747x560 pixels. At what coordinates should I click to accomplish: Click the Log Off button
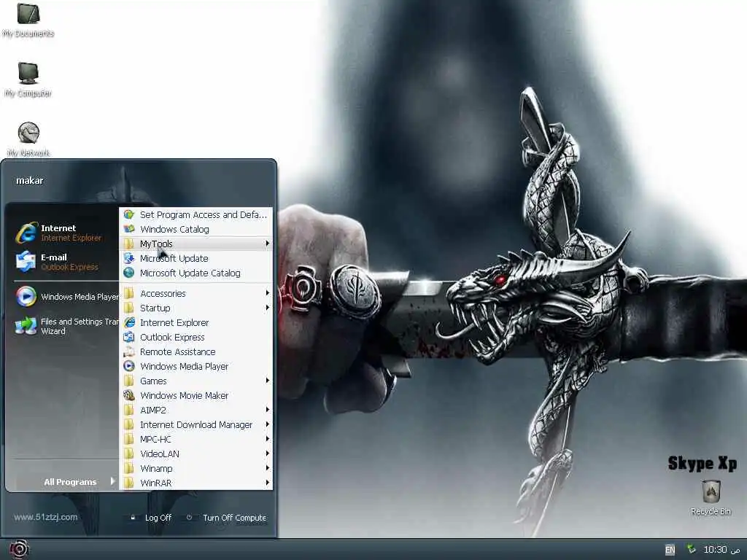(152, 518)
